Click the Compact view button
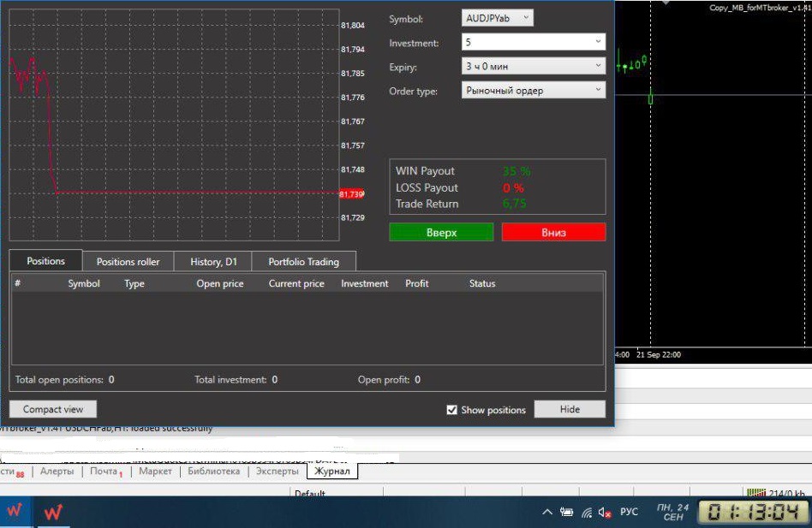This screenshot has height=528, width=812. click(53, 409)
